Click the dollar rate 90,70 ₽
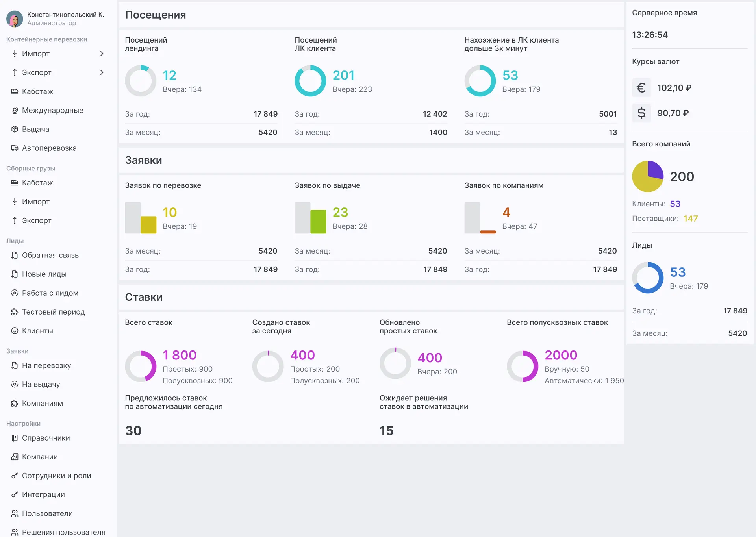Screen dimensions: 756x537 (x=673, y=113)
